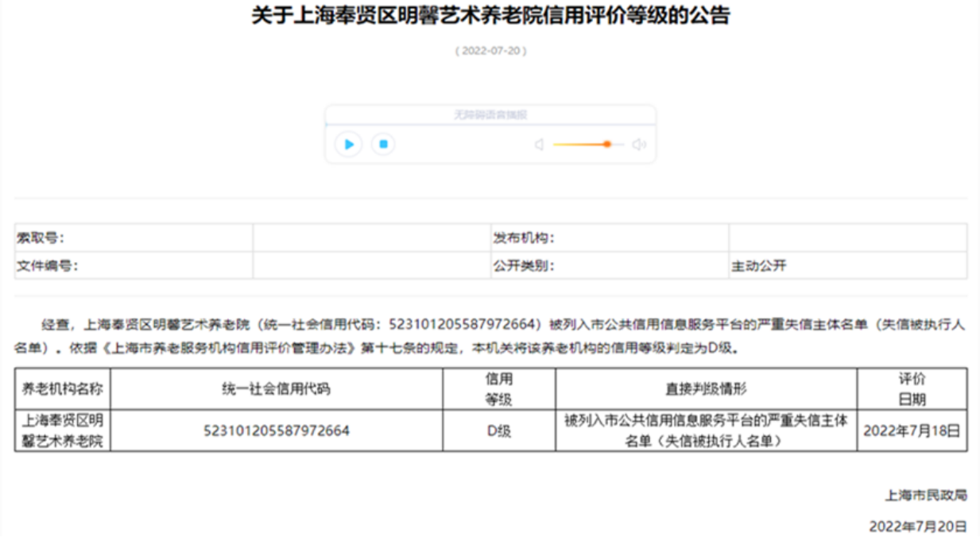Click the audio playback progress bar
The image size is (980, 537).
pos(490,125)
